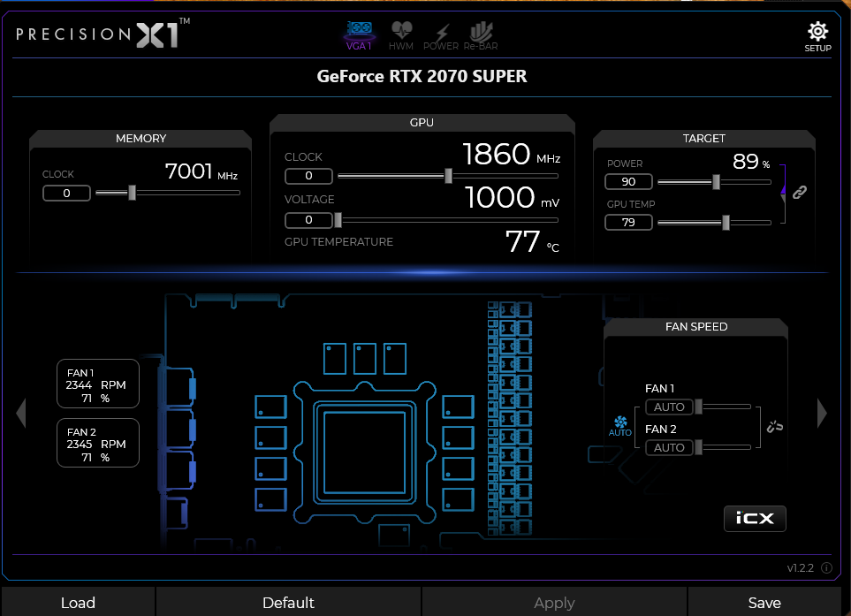
Task: Click the FAN 1 AUTO value box
Action: [669, 407]
